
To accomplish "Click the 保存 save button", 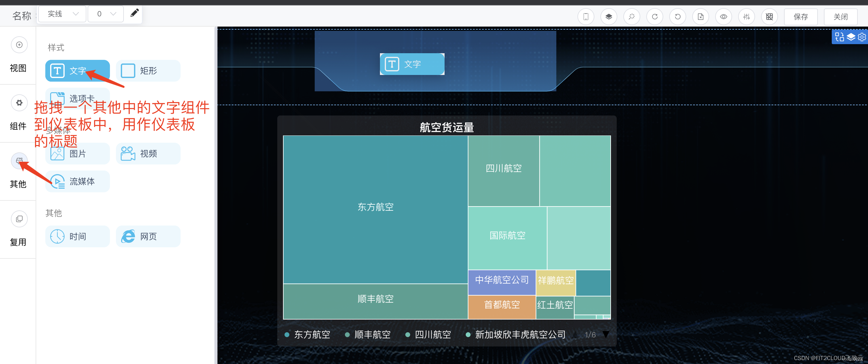I will (x=801, y=16).
